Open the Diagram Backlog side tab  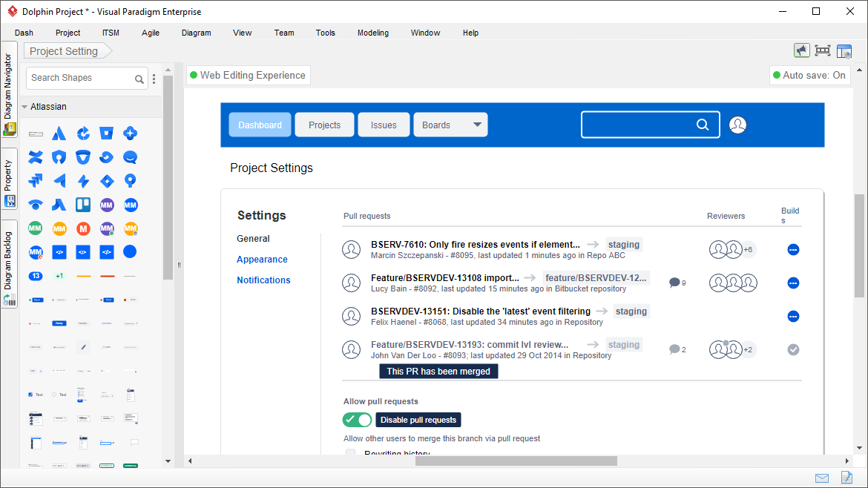pyautogui.click(x=9, y=265)
